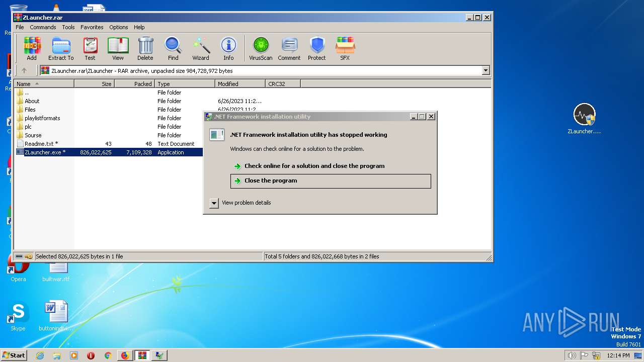Screen dimensions: 644x362
Task: Click the Start button
Action: coord(14,355)
